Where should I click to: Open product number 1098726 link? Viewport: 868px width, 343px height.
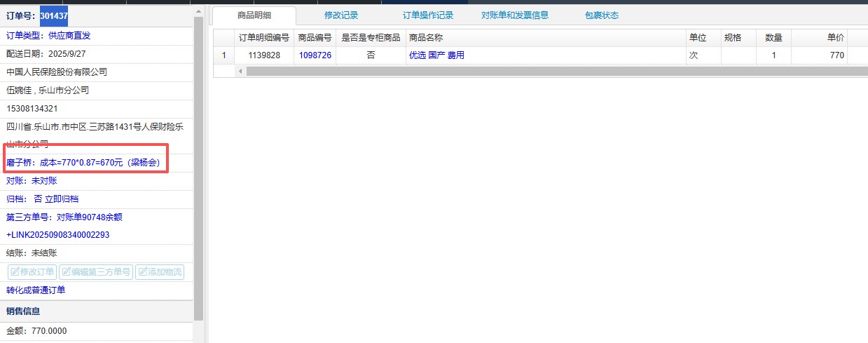(315, 55)
